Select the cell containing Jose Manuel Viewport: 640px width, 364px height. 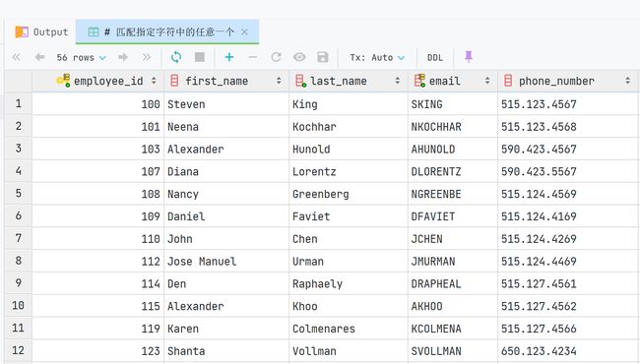pos(226,261)
